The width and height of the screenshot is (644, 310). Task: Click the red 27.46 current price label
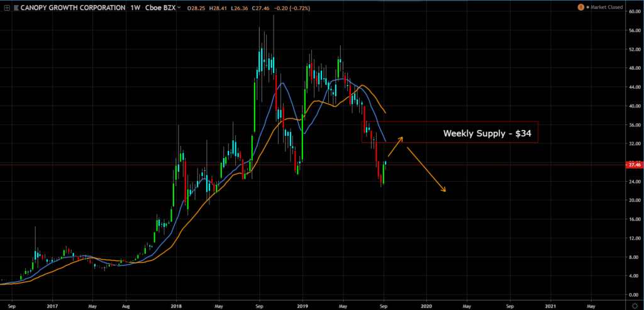(634, 165)
